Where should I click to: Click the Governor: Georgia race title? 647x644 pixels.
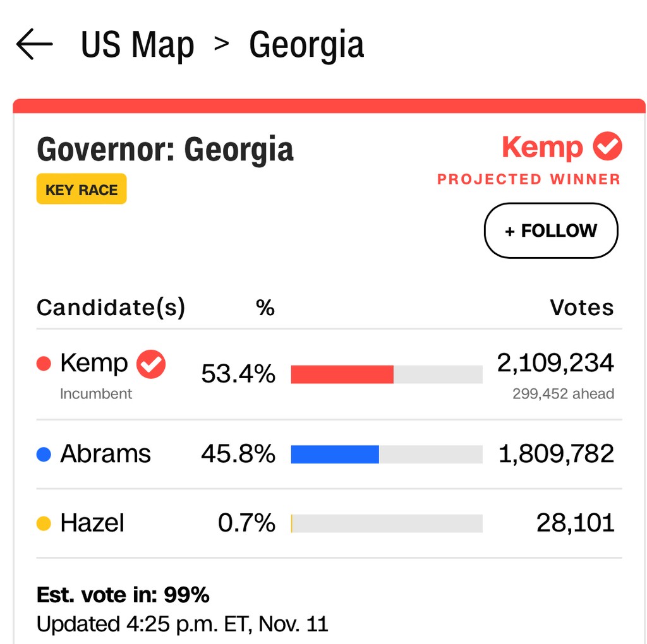coord(165,150)
